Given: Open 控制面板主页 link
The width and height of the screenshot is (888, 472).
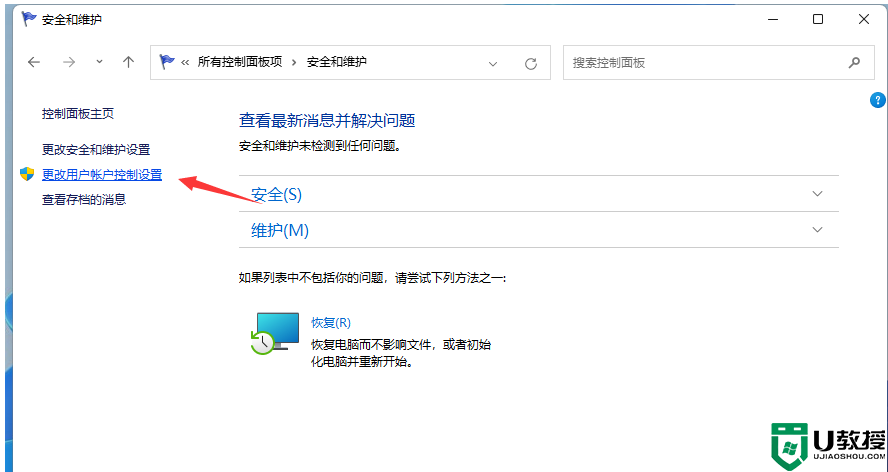Looking at the screenshot, I should point(78,114).
